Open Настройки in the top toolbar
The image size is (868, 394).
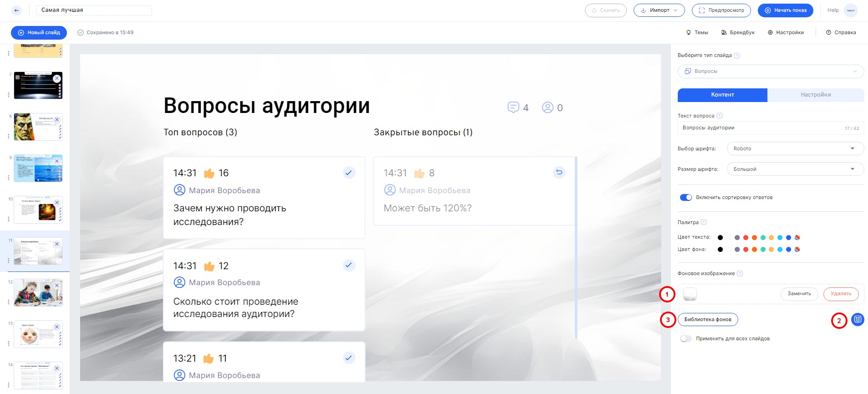[x=786, y=32]
